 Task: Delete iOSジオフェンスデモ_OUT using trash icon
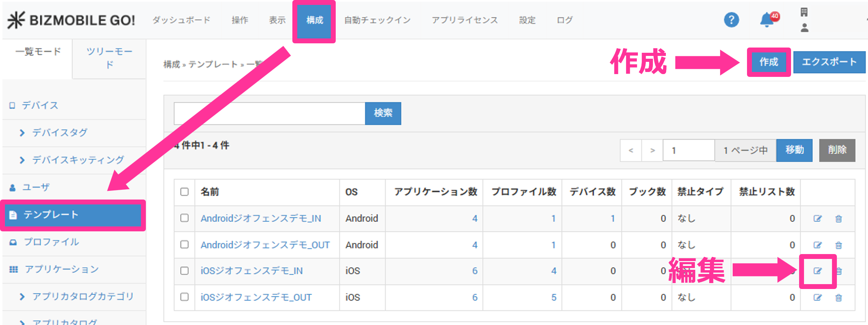tap(839, 298)
